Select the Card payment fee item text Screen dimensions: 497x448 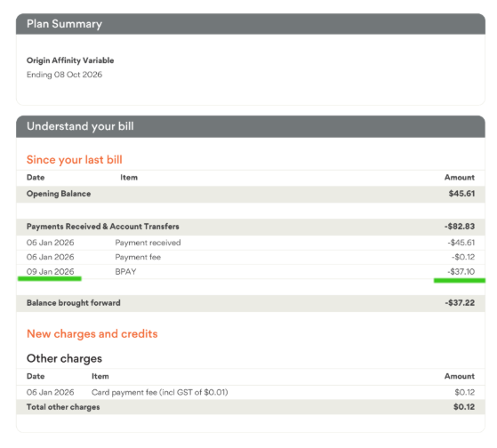click(160, 392)
